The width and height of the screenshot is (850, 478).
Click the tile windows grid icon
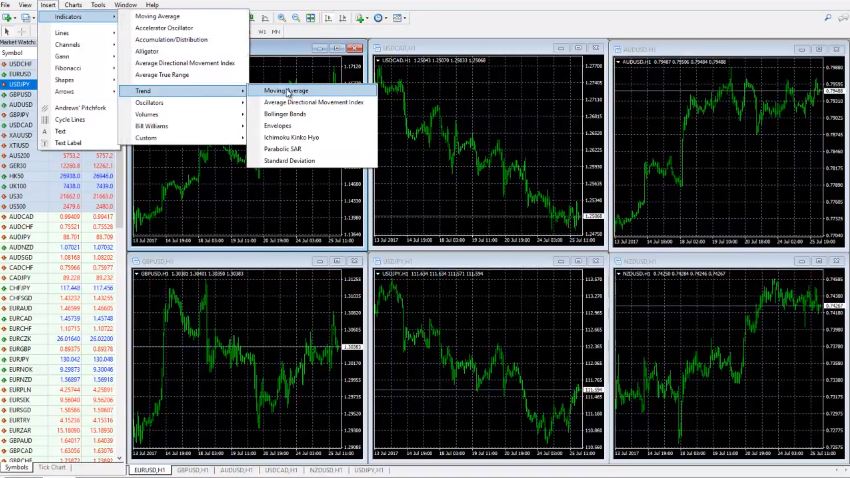coord(311,18)
